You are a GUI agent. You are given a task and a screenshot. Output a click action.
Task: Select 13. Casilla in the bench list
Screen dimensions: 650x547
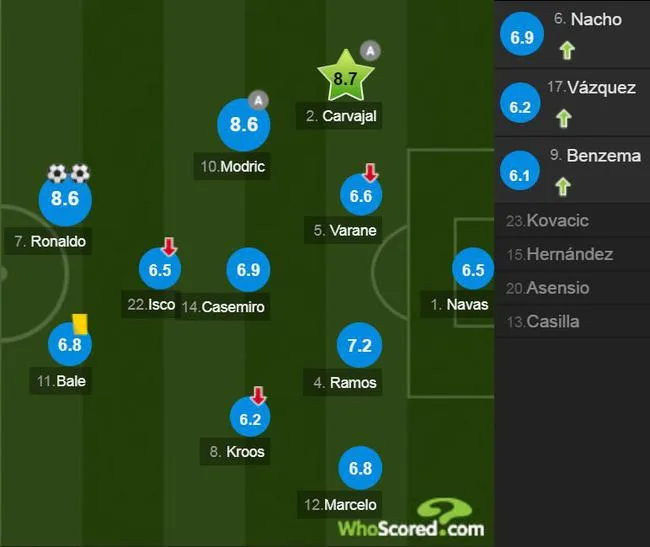[x=572, y=322]
